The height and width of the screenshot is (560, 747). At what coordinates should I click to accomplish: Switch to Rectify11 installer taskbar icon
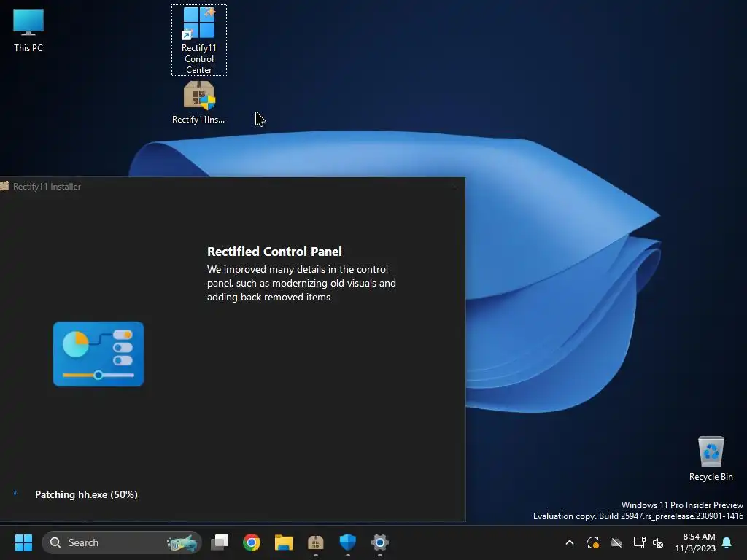(315, 542)
